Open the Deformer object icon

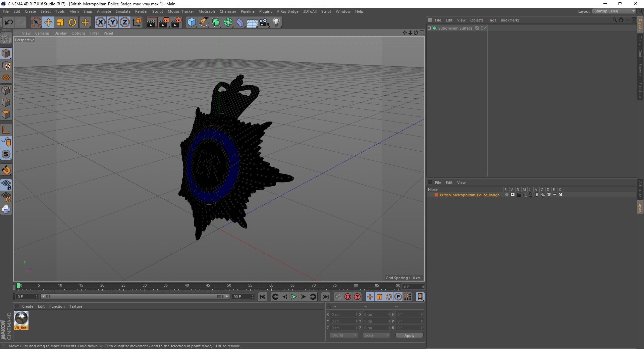click(x=240, y=22)
